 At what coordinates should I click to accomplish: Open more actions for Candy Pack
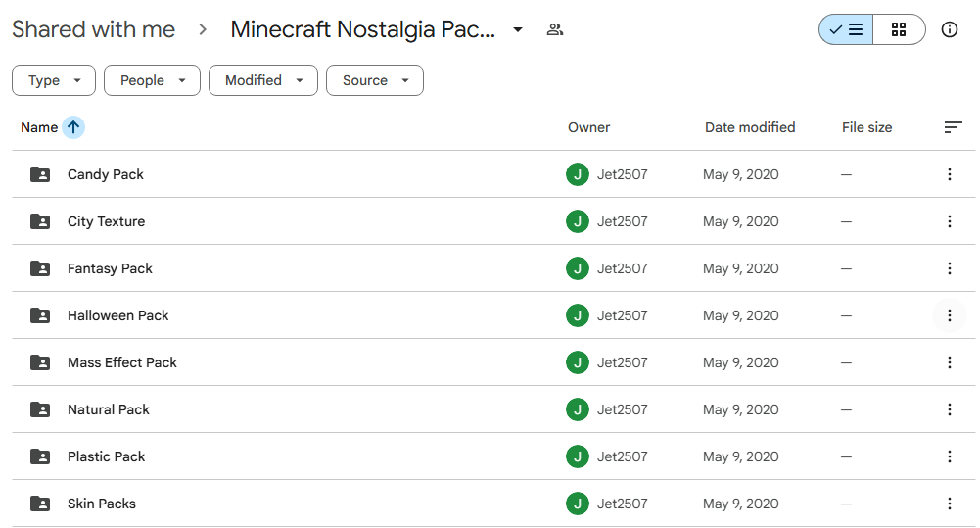[x=949, y=174]
